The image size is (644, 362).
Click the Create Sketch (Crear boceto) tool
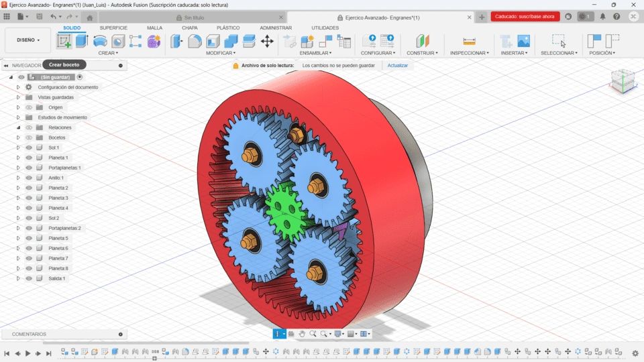pos(64,42)
